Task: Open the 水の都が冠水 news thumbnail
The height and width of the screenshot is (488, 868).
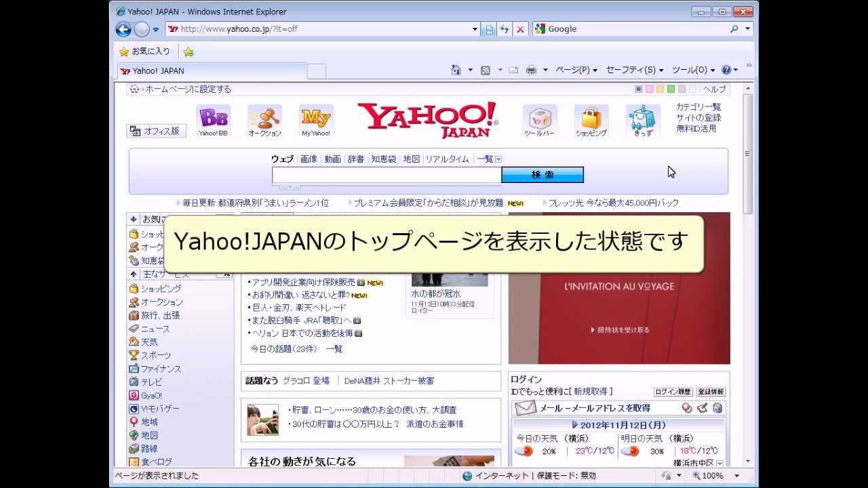Action: (x=450, y=279)
